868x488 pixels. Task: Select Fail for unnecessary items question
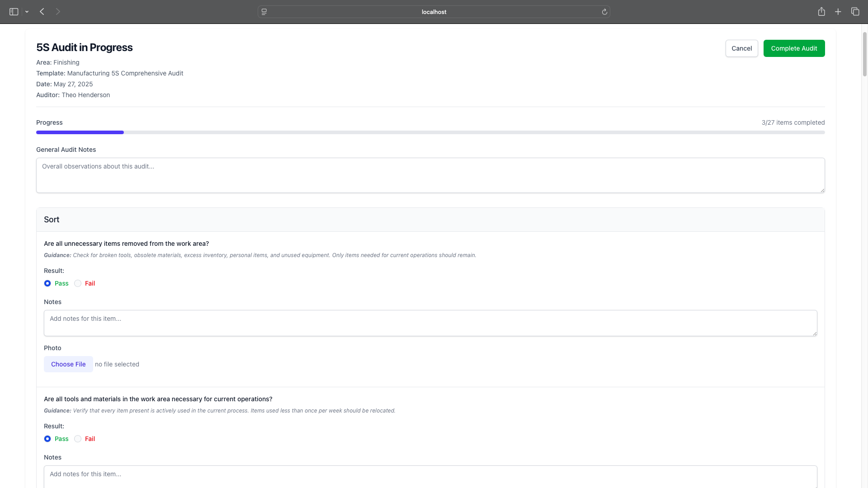[78, 283]
